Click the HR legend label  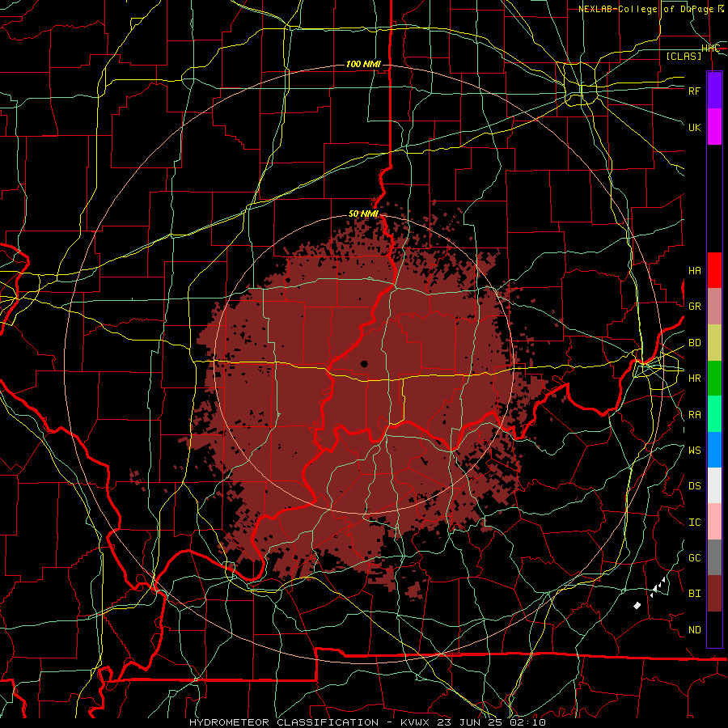[694, 379]
